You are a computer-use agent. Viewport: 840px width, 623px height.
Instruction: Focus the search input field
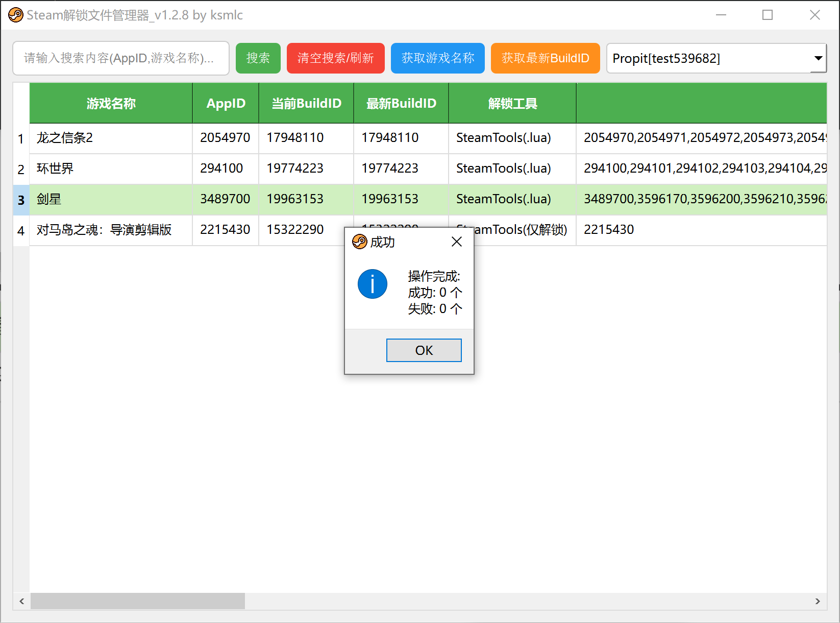(x=120, y=58)
